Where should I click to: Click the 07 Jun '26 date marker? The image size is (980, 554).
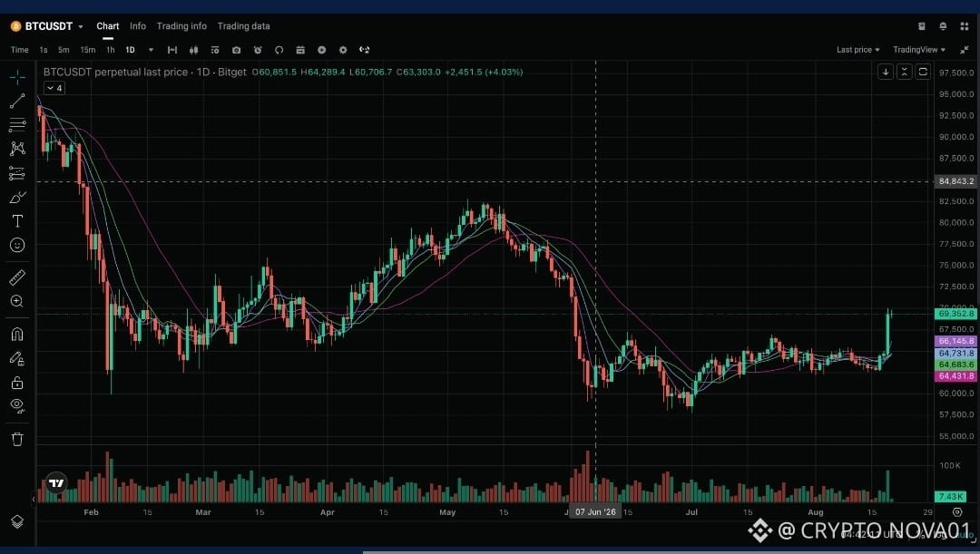595,512
